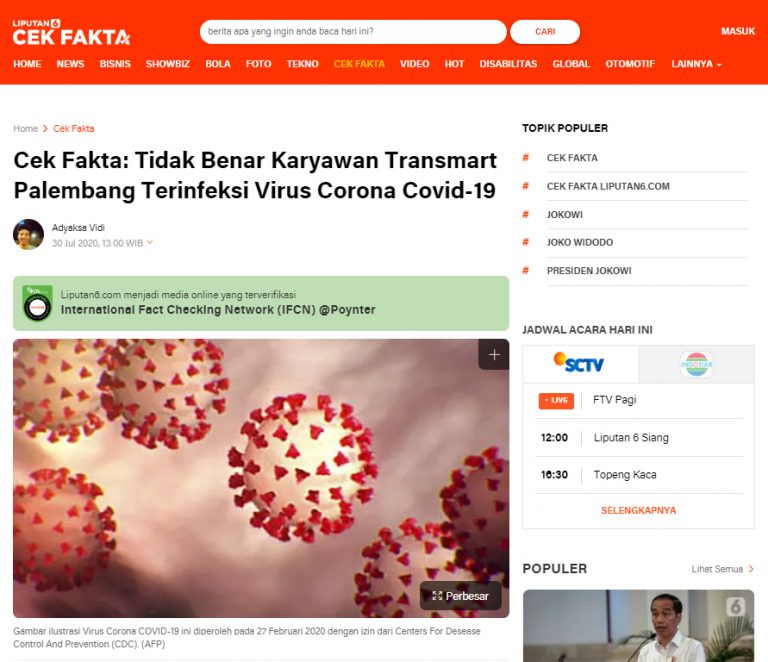Click hashtag icon beside JOKOWI topic
This screenshot has height=662, width=768.
pos(526,214)
